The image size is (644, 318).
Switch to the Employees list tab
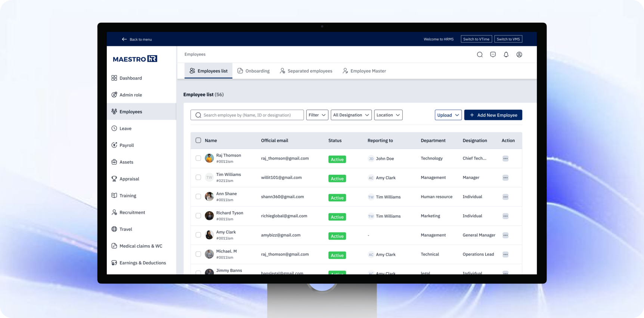(x=208, y=71)
